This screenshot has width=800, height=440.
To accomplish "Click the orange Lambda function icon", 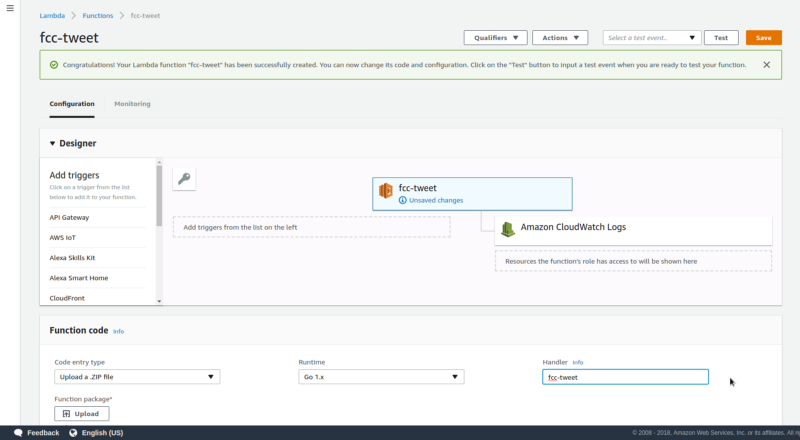I will pyautogui.click(x=386, y=190).
